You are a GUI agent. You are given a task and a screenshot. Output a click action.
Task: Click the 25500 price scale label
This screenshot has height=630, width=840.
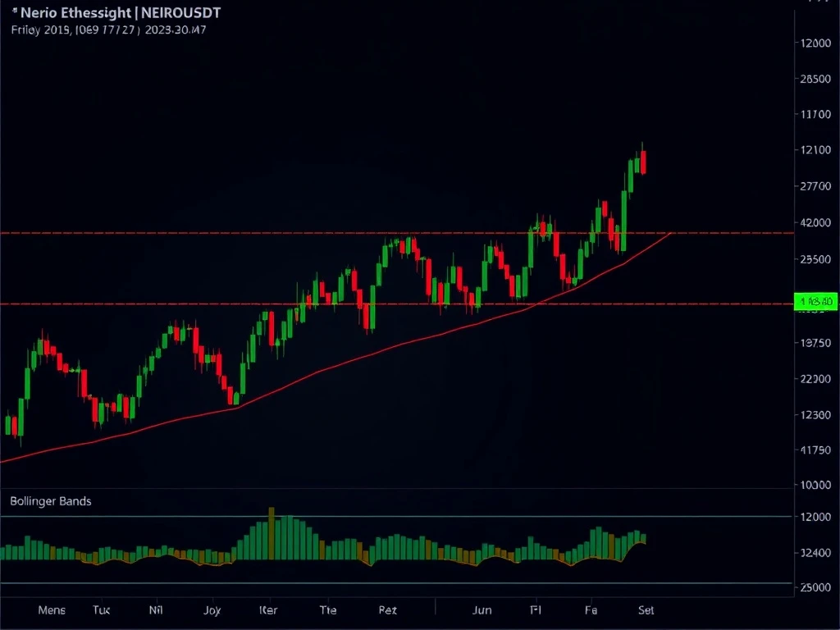815,259
